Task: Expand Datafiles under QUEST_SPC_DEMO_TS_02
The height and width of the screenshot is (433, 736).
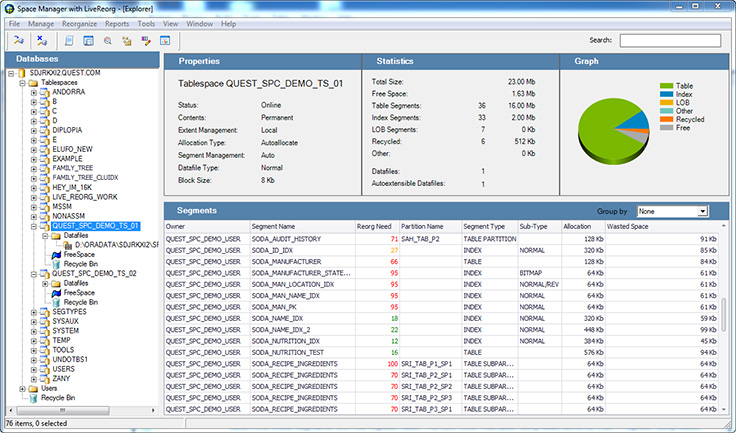Action: click(45, 284)
